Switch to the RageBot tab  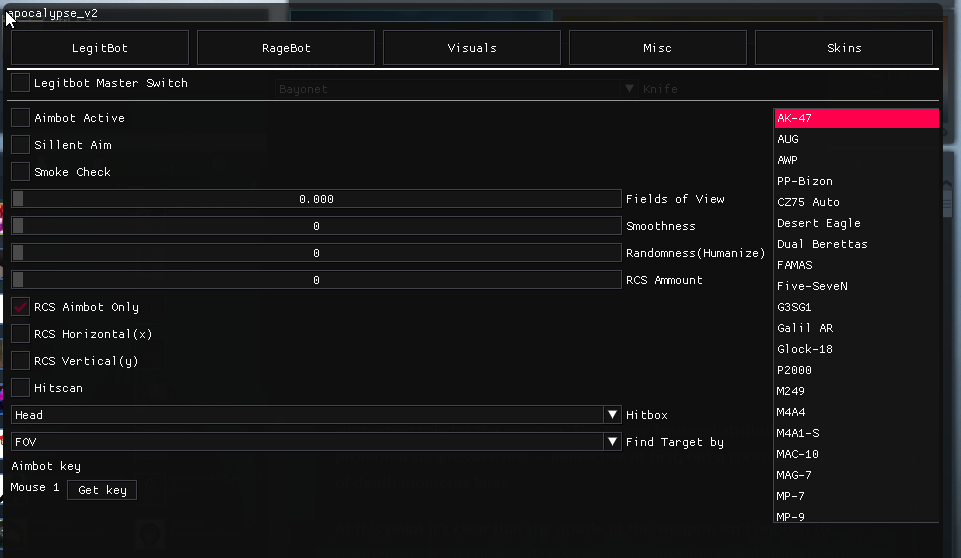[x=286, y=48]
